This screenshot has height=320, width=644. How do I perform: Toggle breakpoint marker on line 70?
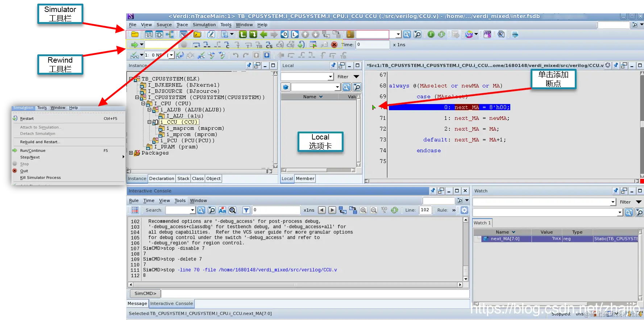point(374,107)
